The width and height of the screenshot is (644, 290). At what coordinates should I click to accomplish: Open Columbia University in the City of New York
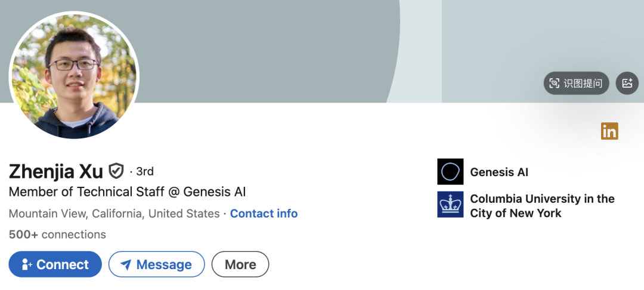click(542, 206)
